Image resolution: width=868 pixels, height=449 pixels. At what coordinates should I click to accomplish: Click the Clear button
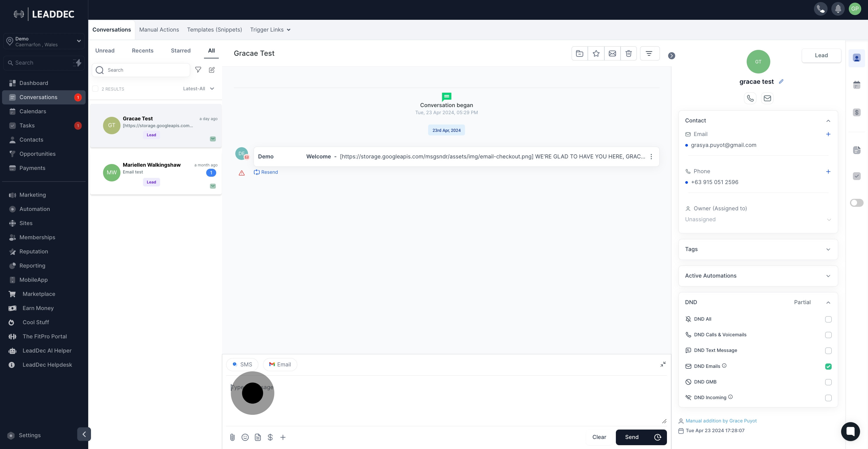coord(599,437)
